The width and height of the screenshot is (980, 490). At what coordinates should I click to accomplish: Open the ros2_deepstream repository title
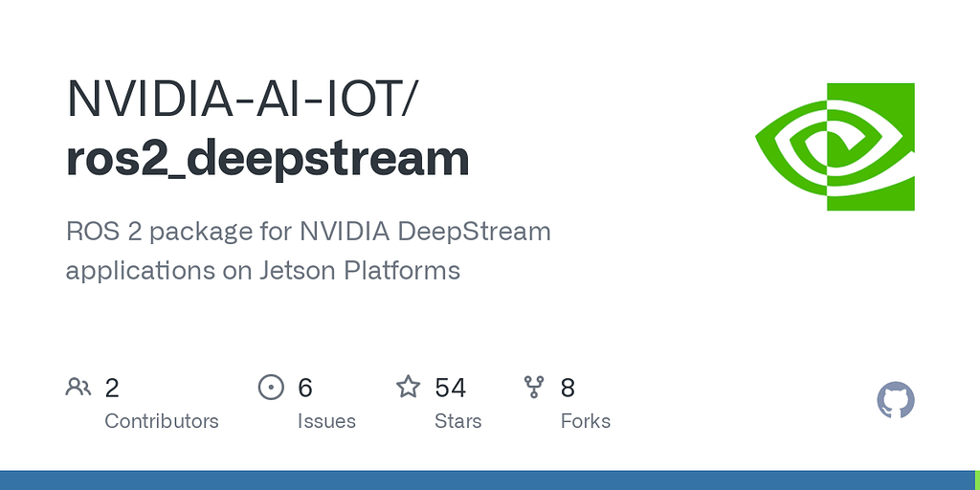(x=268, y=160)
